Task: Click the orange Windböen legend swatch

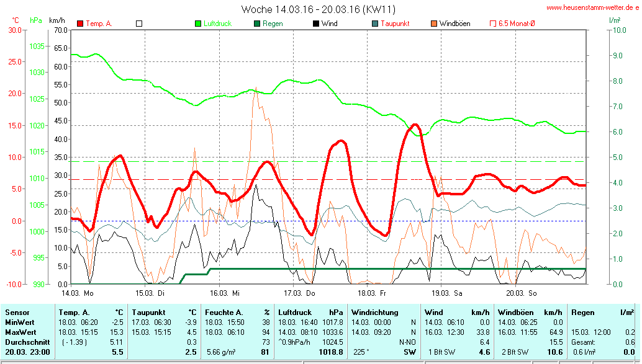Action: click(434, 24)
